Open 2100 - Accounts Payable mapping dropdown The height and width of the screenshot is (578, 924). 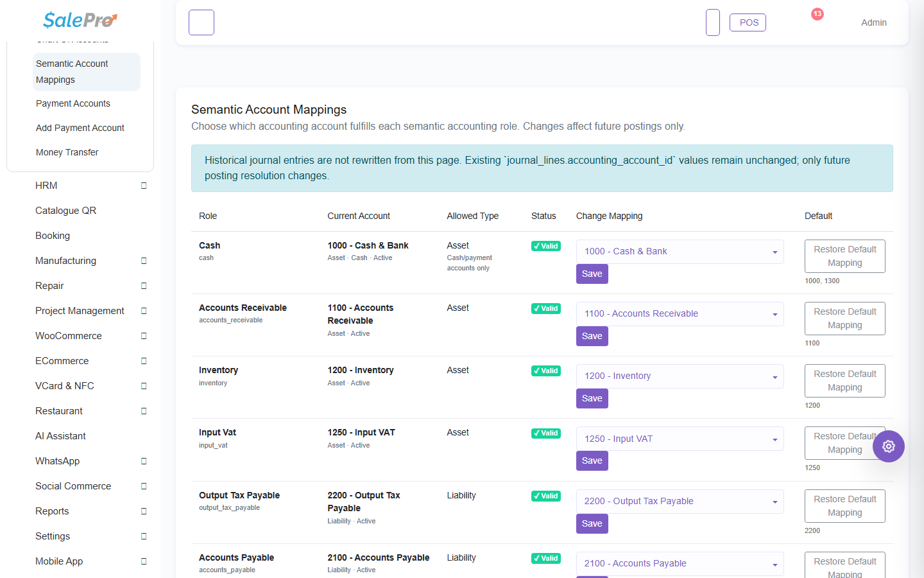(x=680, y=564)
